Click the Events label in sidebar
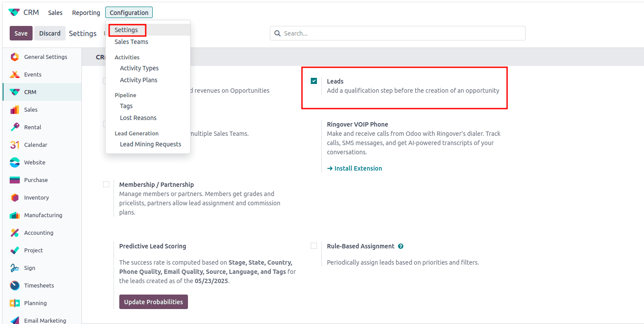 [x=33, y=74]
